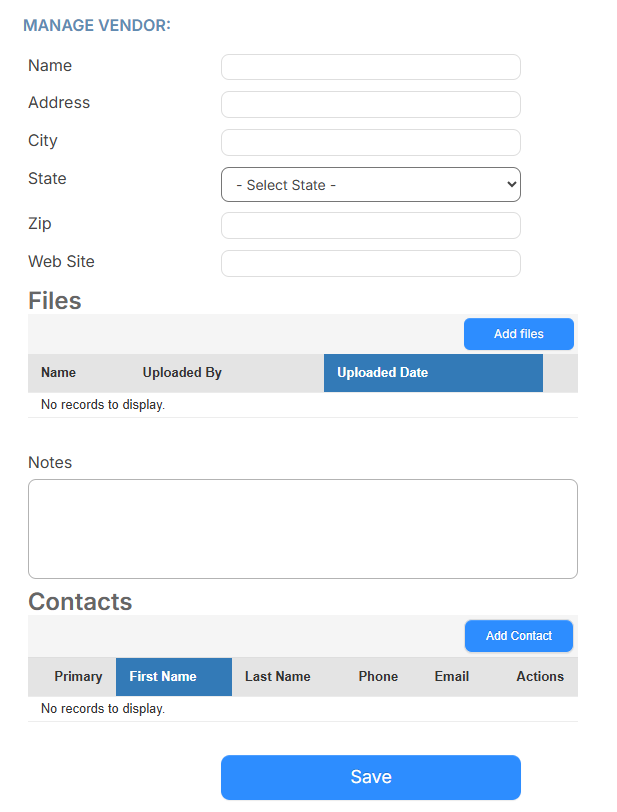Click the Add files button

518,333
